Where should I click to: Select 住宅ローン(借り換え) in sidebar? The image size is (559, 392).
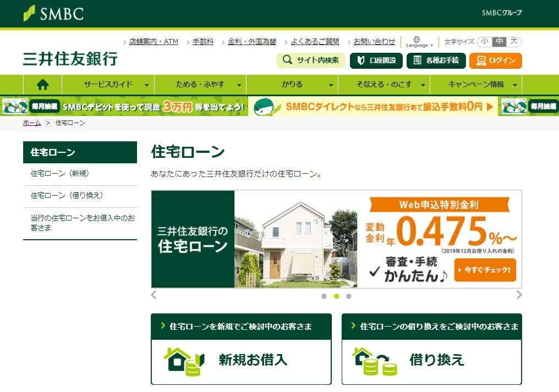tap(67, 195)
